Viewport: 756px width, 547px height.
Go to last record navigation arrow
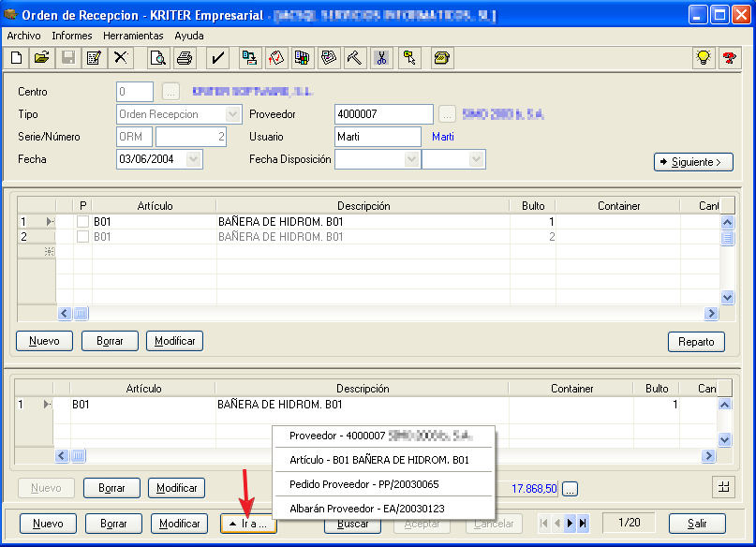pyautogui.click(x=583, y=523)
